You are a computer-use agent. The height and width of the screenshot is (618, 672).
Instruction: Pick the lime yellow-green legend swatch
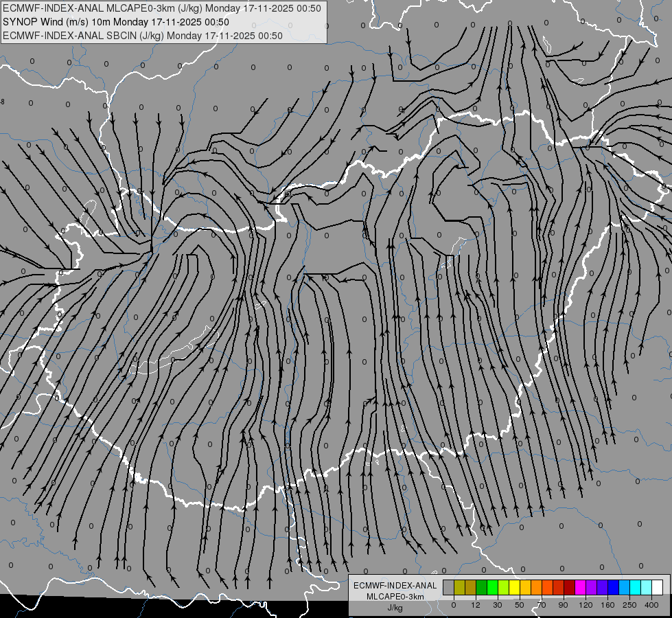[x=504, y=588]
